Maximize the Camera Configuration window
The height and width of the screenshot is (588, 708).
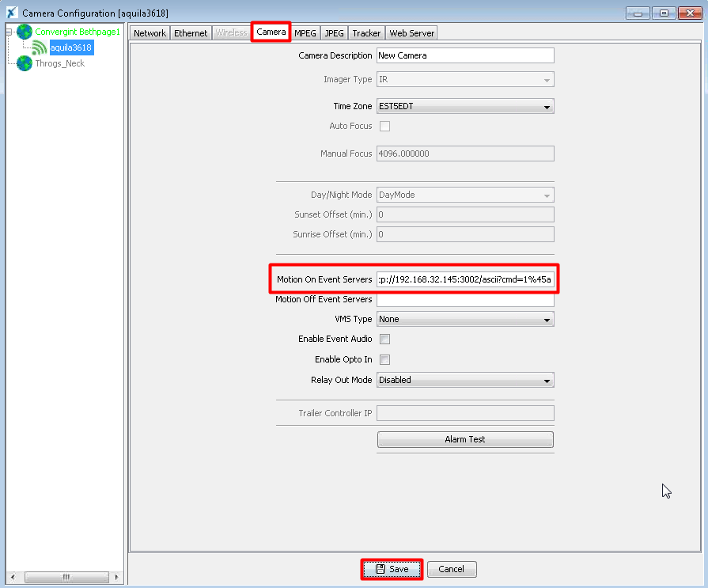[x=664, y=13]
